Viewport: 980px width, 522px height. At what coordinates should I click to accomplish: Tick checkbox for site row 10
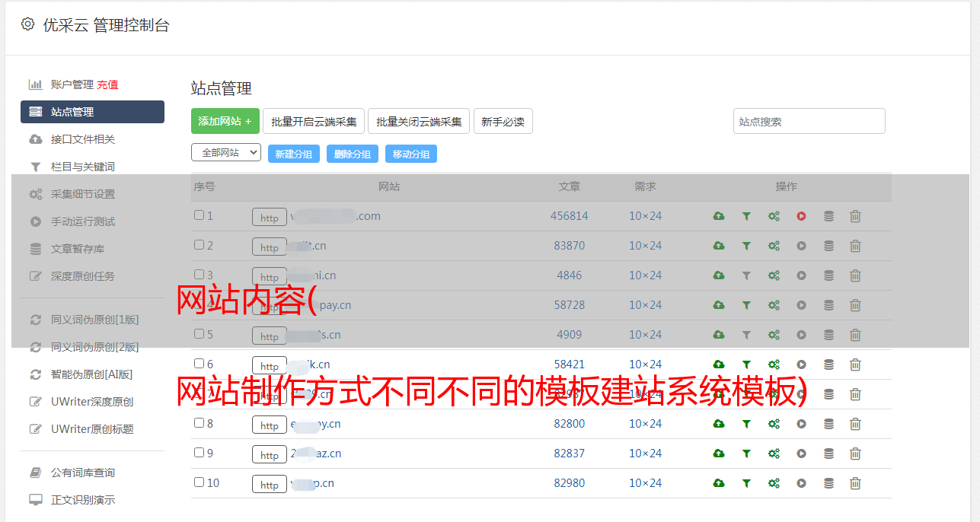[x=199, y=482]
